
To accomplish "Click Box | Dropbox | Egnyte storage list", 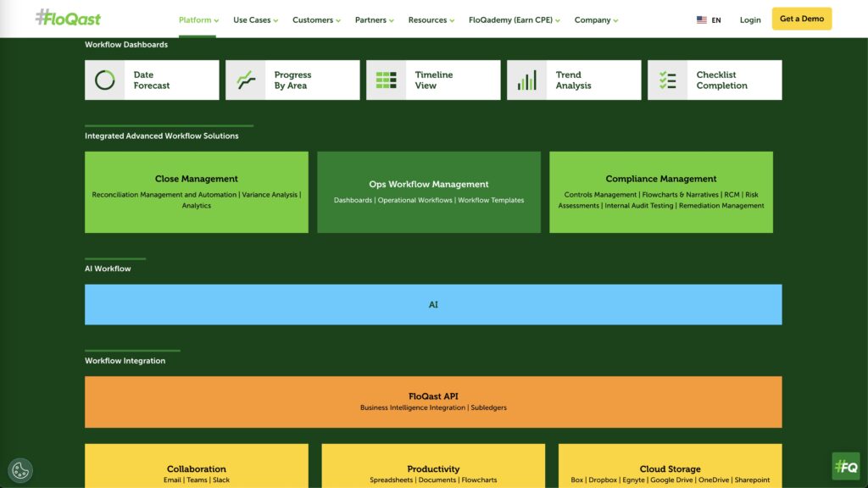I will point(670,480).
